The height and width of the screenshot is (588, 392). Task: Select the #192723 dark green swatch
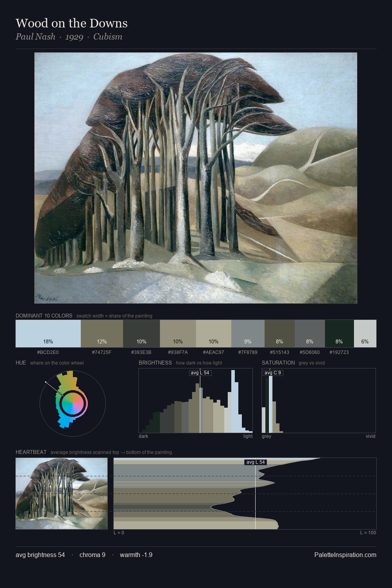point(339,334)
